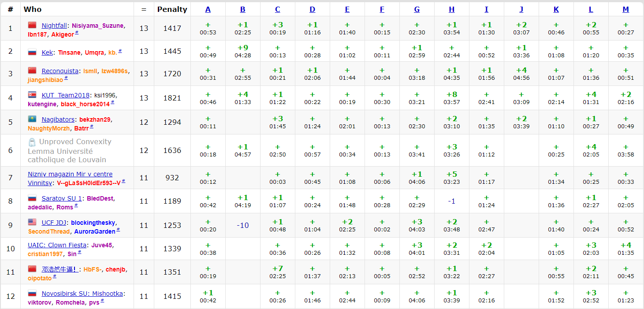
Task: Click the Russia flag beside Novosibirsk SU: Mishootka
Action: pyautogui.click(x=32, y=293)
